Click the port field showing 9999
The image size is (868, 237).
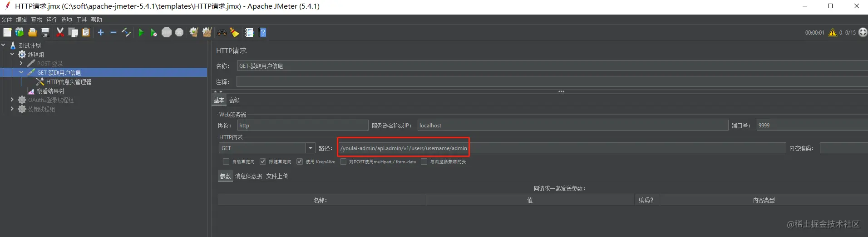(x=812, y=125)
